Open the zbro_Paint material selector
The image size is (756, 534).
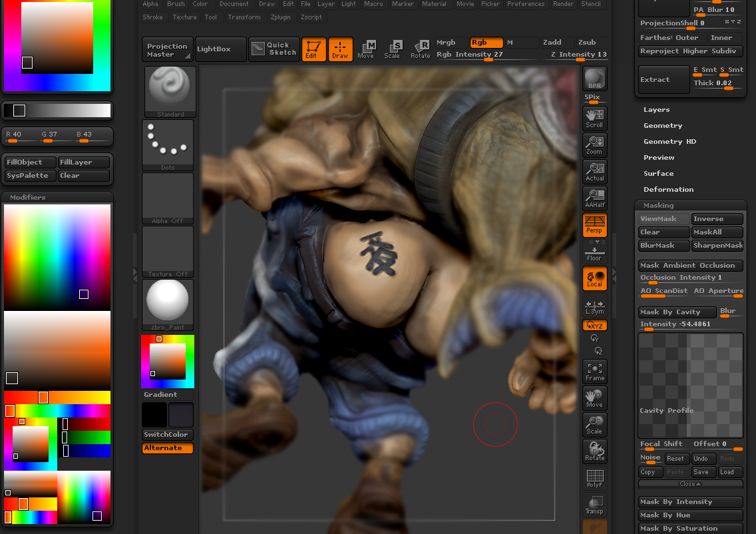click(x=168, y=306)
